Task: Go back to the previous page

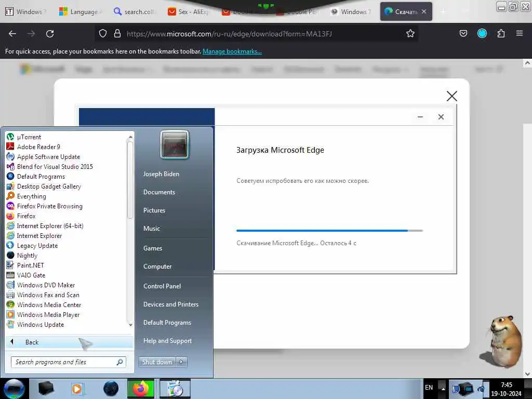Action: (12, 34)
